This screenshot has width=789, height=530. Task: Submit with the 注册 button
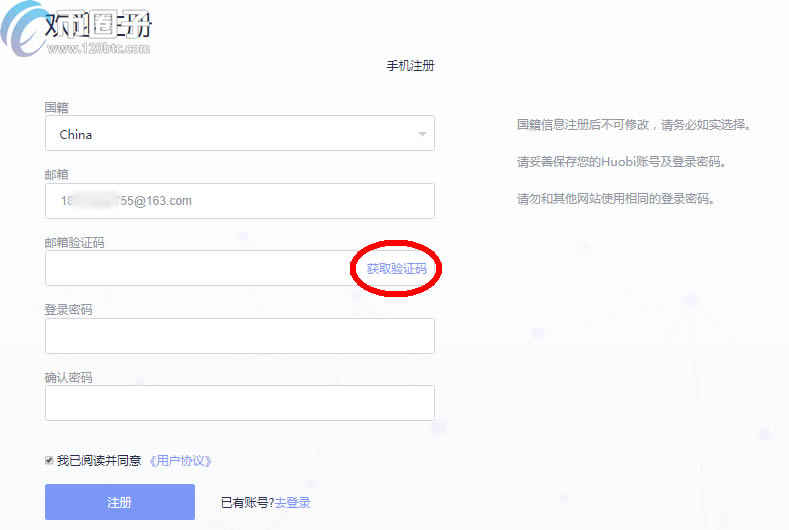pyautogui.click(x=120, y=502)
